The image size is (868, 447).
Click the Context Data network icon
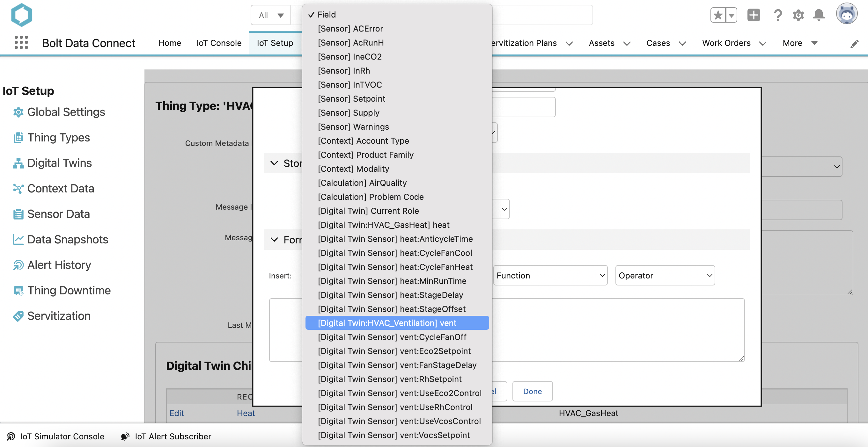click(x=18, y=189)
